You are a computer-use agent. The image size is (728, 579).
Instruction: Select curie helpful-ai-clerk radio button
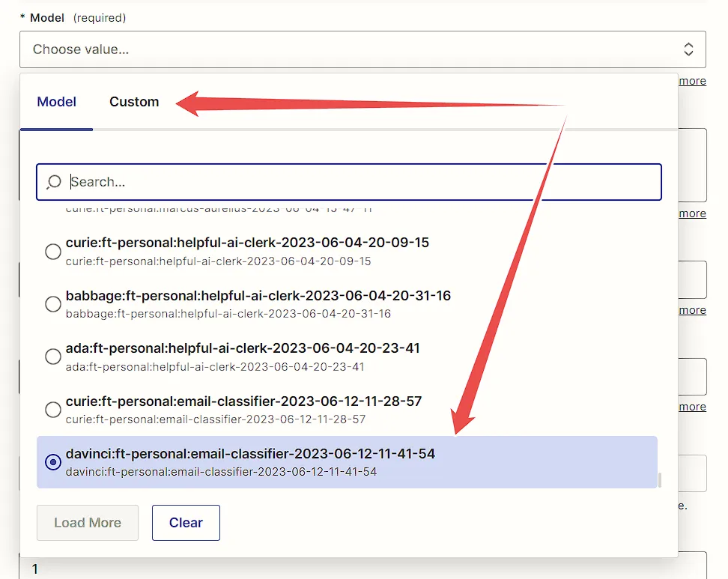tap(53, 252)
